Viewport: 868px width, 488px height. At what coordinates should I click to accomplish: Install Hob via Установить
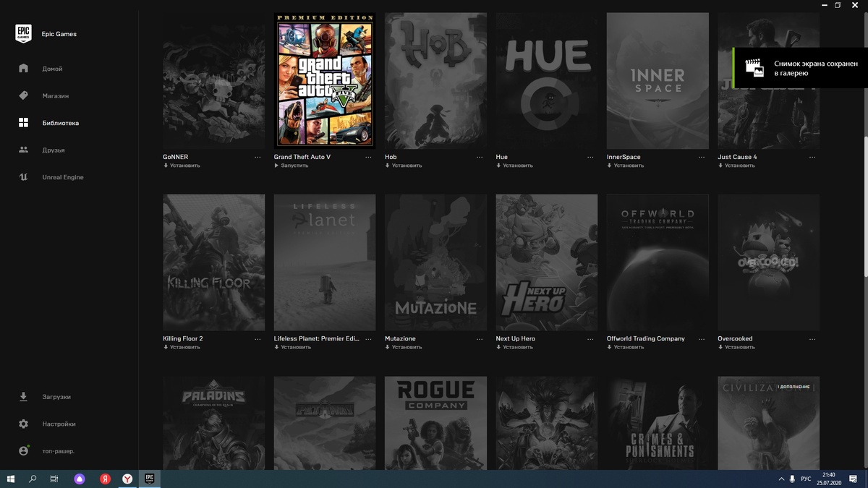pyautogui.click(x=404, y=166)
